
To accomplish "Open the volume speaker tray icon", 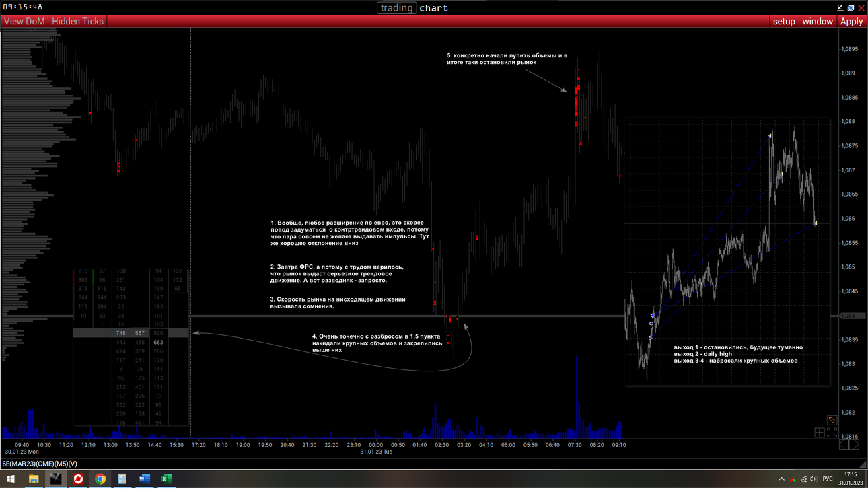I will click(x=813, y=479).
